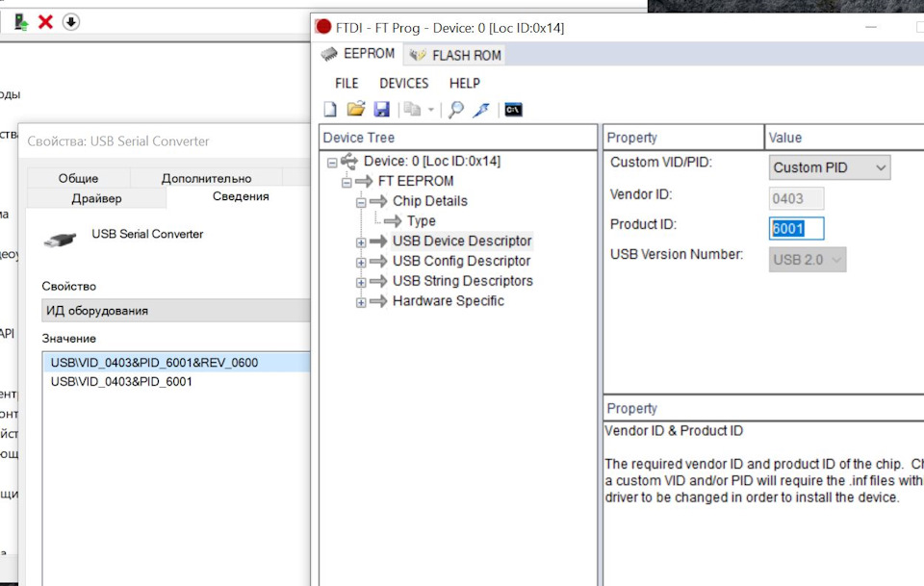Expand the Hardware Specific node
This screenshot has height=586, width=924.
pos(361,303)
